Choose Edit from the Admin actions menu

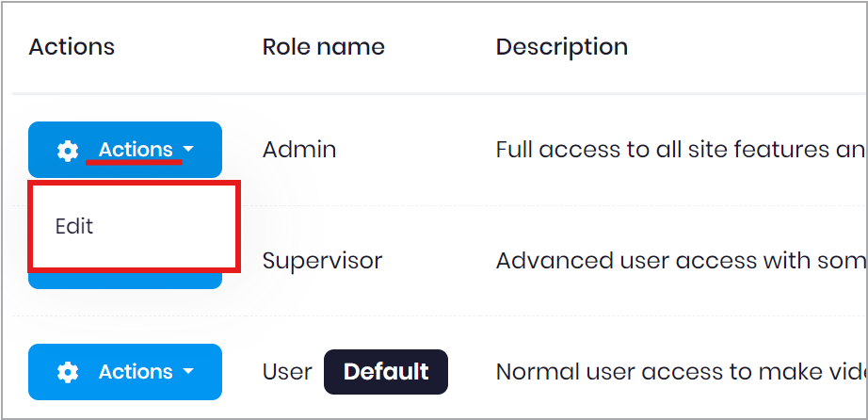[x=74, y=227]
